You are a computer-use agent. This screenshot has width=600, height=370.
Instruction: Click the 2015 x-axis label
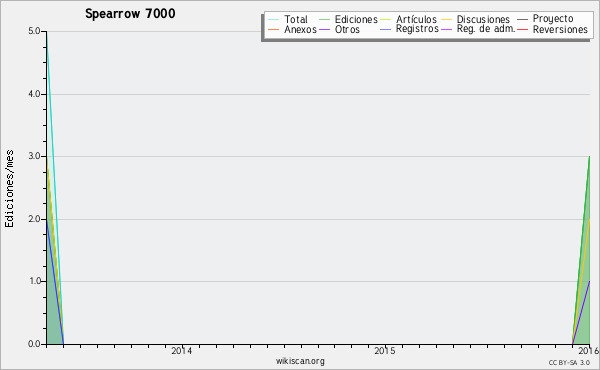click(x=385, y=350)
